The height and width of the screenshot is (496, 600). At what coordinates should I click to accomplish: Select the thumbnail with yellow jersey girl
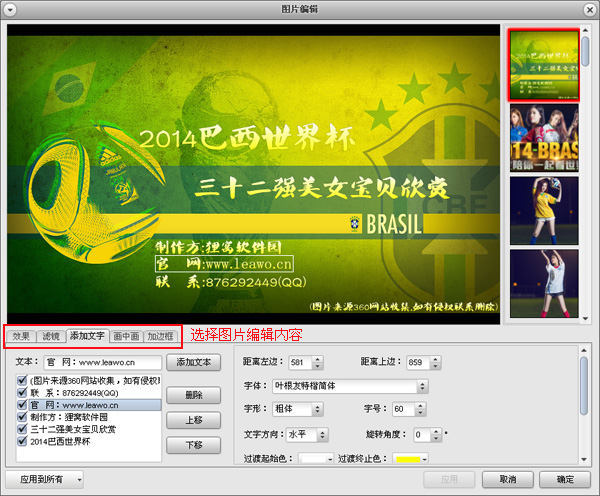(x=544, y=210)
